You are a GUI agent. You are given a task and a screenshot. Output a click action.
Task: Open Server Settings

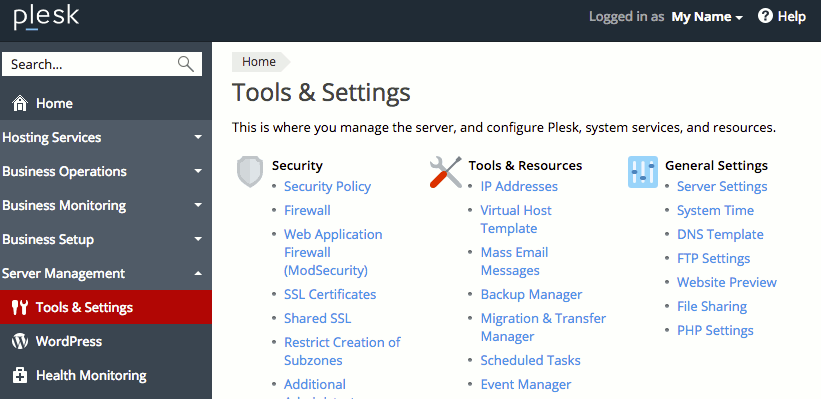tap(722, 186)
